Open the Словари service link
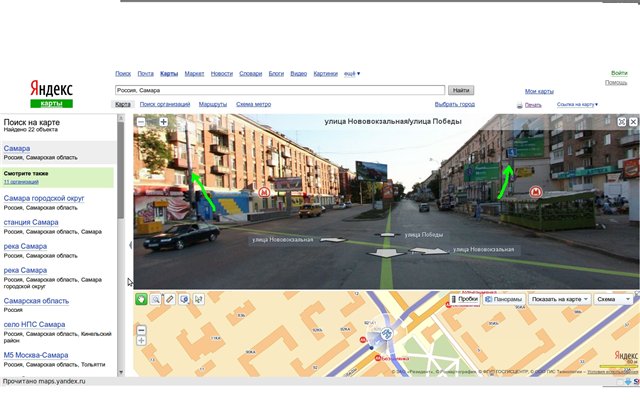 [x=251, y=73]
